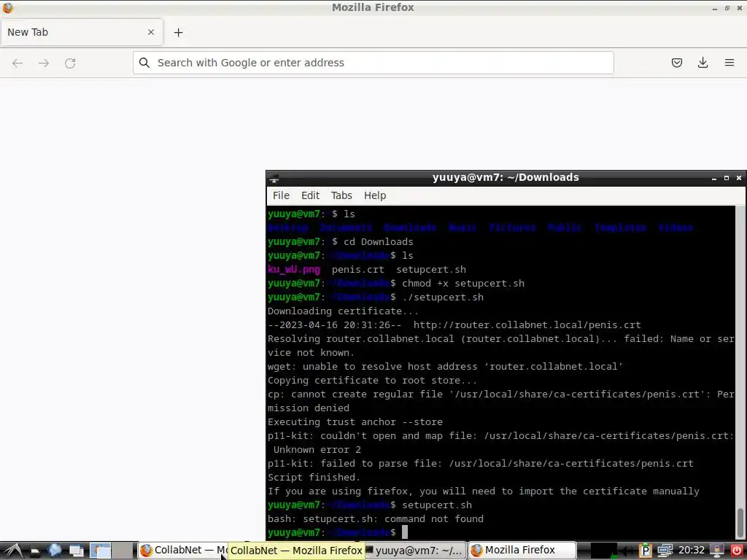
Task: Open Pocket saved items icon
Action: [x=676, y=63]
